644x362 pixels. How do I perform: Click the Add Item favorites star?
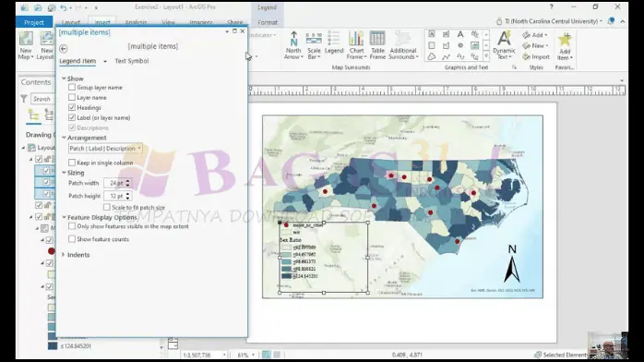pyautogui.click(x=565, y=46)
